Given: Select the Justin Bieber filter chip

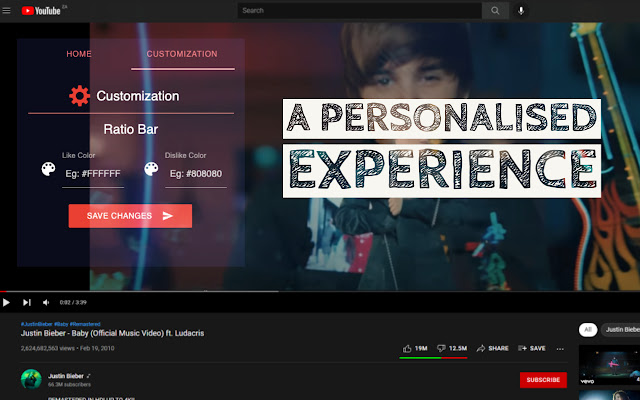Looking at the screenshot, I should click(621, 329).
